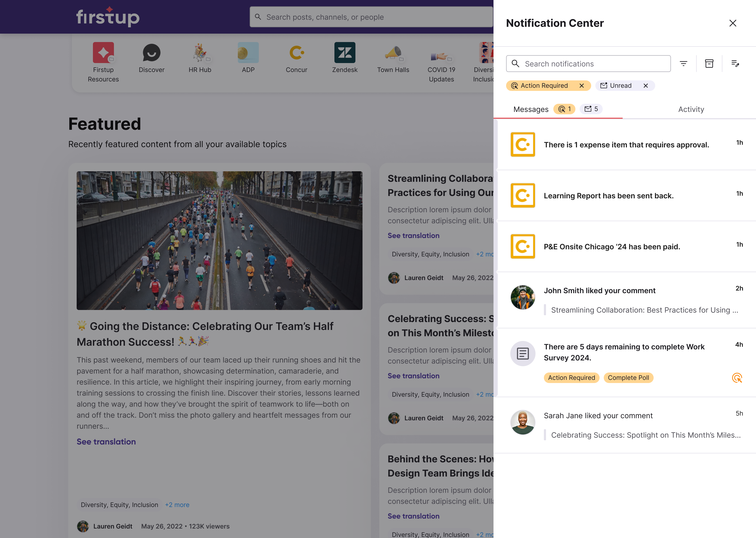Switch to the Activity tab
The image size is (756, 538).
click(691, 109)
